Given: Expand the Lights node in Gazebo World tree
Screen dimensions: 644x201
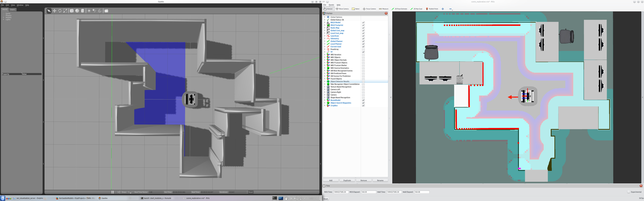Looking at the screenshot, I should [4, 19].
